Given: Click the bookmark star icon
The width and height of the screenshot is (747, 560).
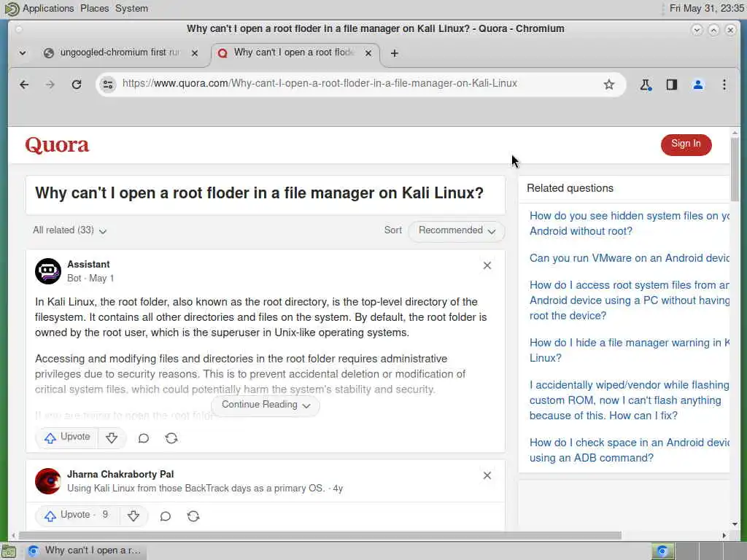Looking at the screenshot, I should pos(609,85).
